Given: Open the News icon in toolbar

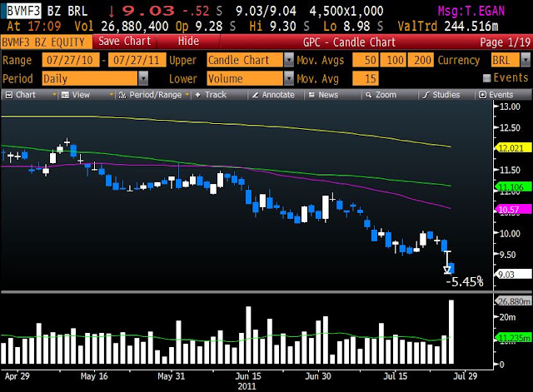Looking at the screenshot, I should pos(311,95).
